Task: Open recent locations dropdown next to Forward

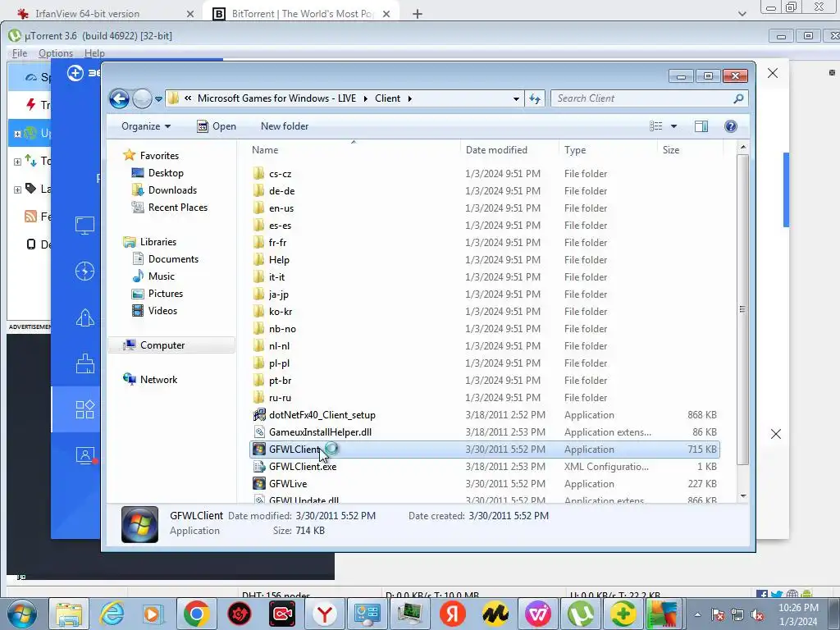Action: click(x=158, y=99)
